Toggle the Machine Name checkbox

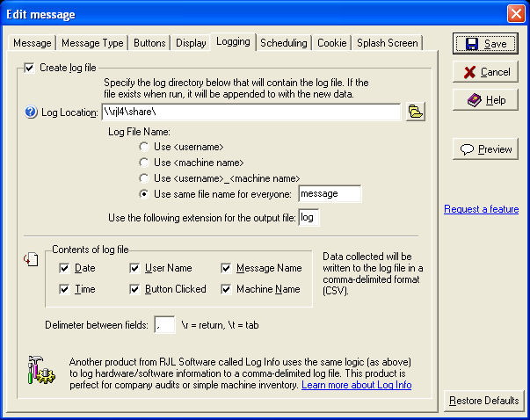[226, 289]
